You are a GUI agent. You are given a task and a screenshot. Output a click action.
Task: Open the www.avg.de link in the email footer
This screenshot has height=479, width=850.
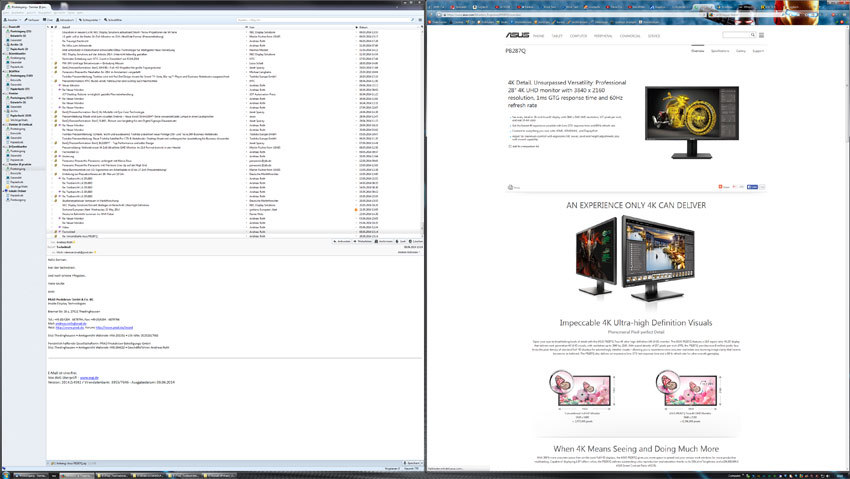click(89, 378)
